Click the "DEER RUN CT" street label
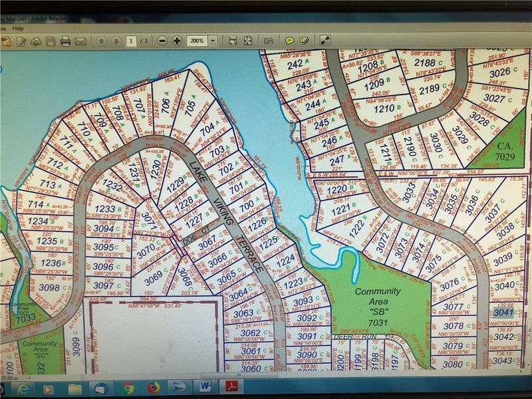Screen dimensions: 532x399 coord(364,336)
